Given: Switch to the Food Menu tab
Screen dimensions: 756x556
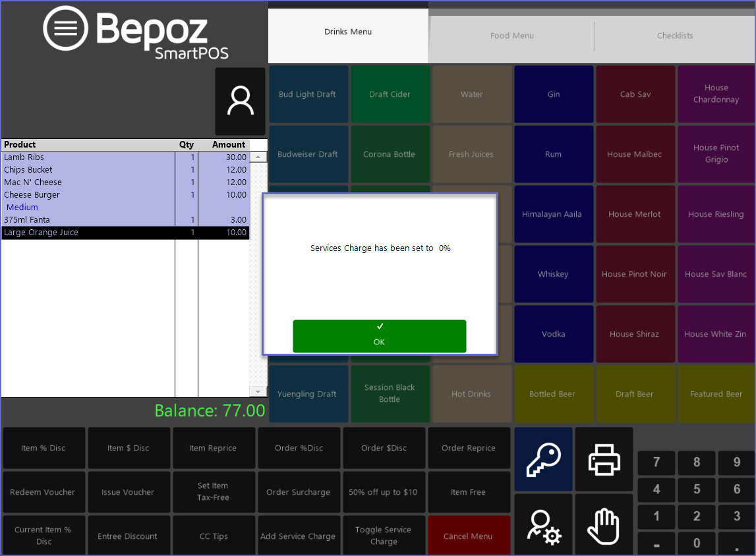Looking at the screenshot, I should point(511,36).
